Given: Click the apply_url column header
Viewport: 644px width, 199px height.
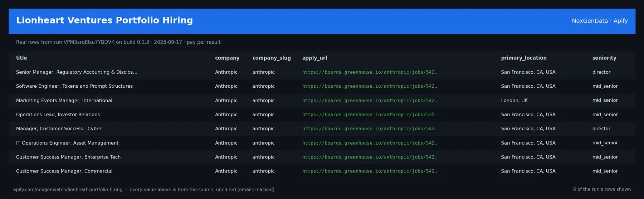Looking at the screenshot, I should tap(314, 58).
